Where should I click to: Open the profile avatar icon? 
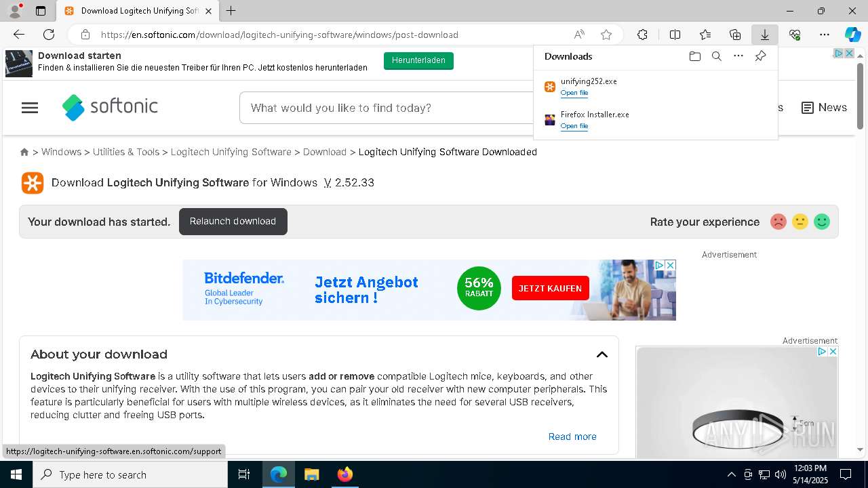(x=14, y=11)
